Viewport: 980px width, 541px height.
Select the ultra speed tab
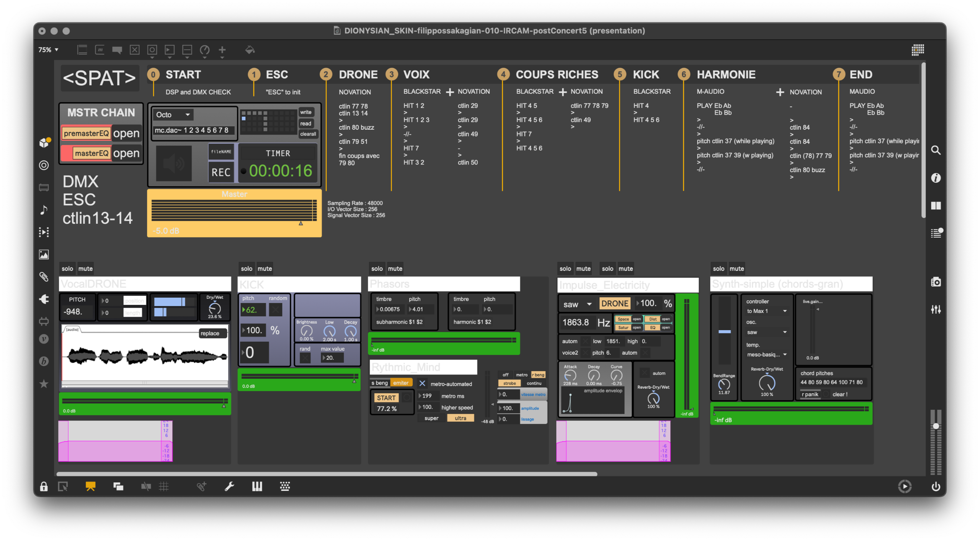(460, 418)
